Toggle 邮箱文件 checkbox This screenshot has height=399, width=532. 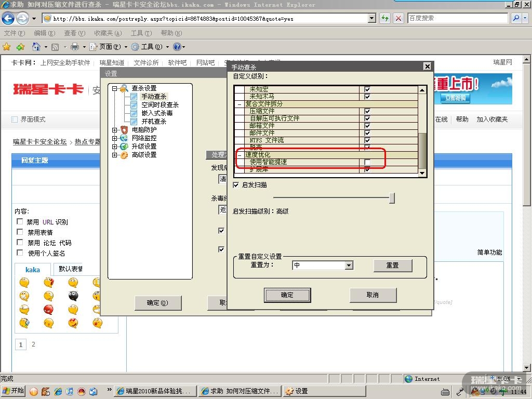tap(367, 126)
